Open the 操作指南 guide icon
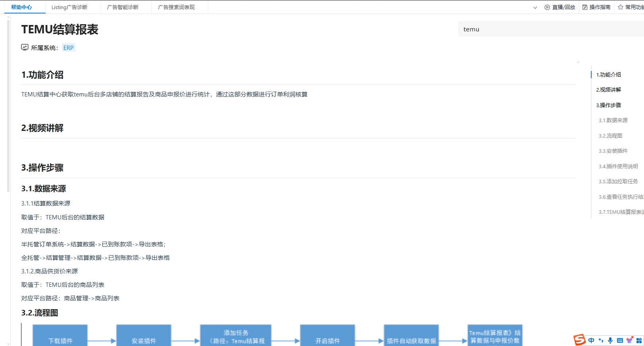The height and width of the screenshot is (346, 644). [x=585, y=7]
